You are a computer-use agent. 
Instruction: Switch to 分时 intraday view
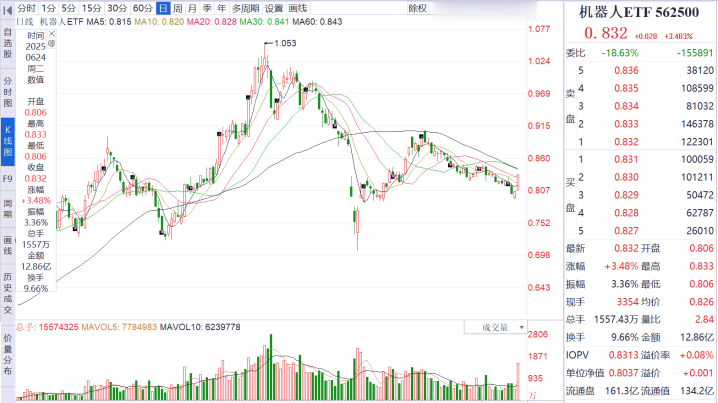26,8
